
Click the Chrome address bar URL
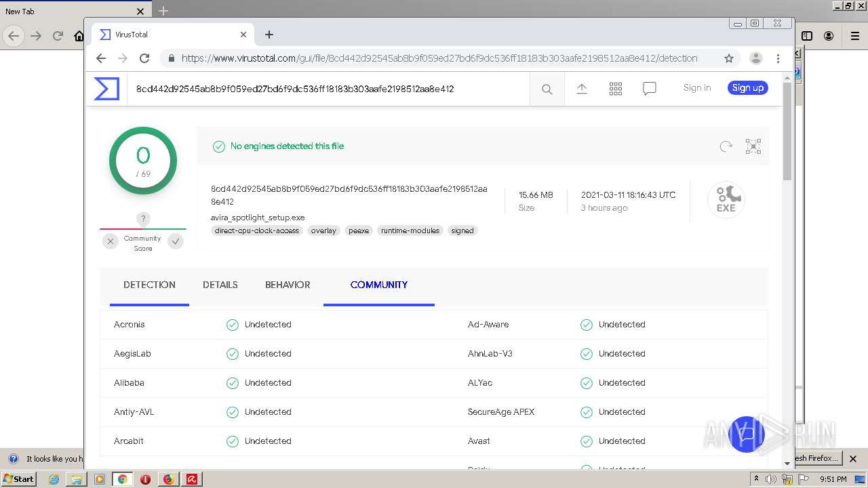[439, 58]
